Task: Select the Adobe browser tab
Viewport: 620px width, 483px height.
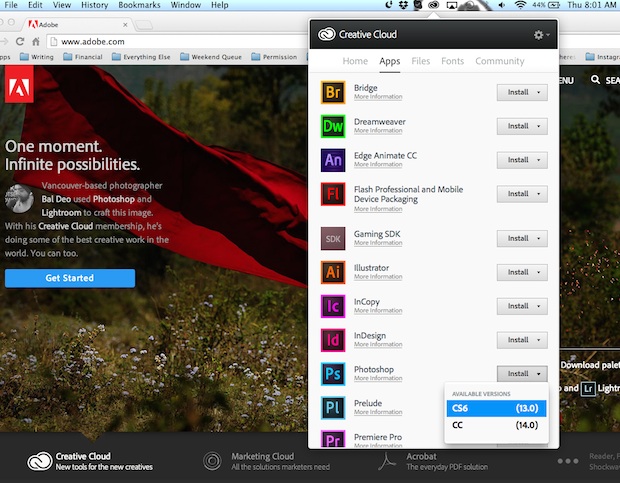Action: click(78, 25)
